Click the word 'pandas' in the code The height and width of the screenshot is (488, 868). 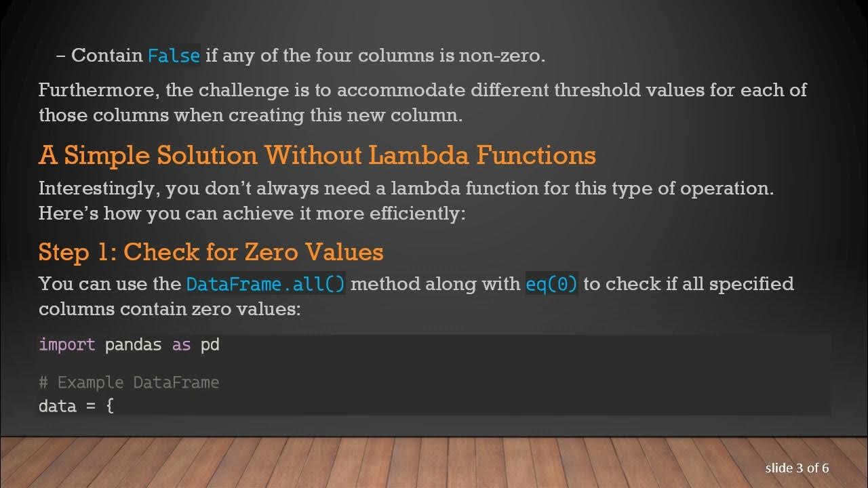tap(133, 344)
